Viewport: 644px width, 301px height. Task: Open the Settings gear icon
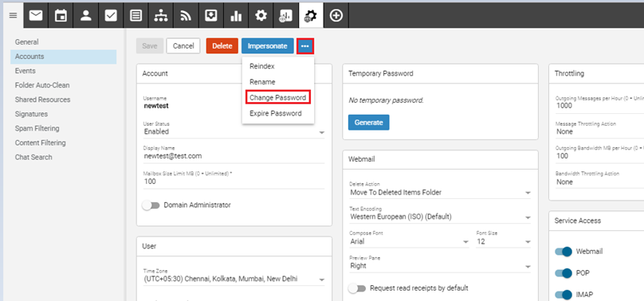261,16
